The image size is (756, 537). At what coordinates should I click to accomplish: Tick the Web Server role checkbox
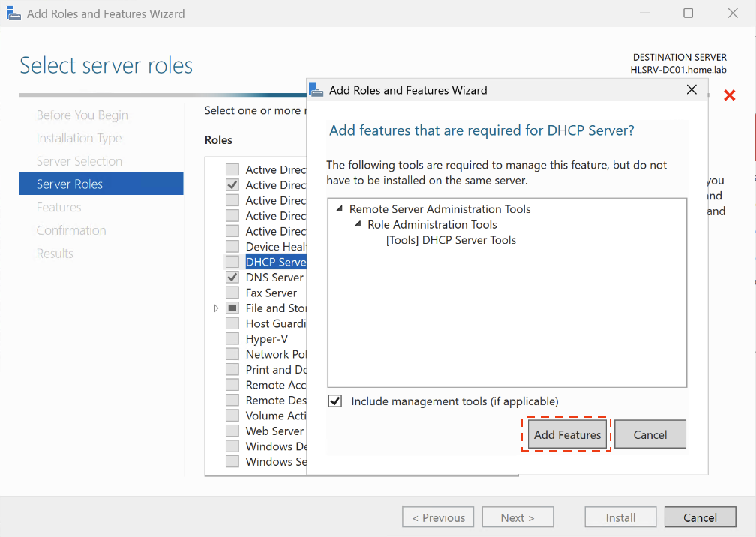232,431
